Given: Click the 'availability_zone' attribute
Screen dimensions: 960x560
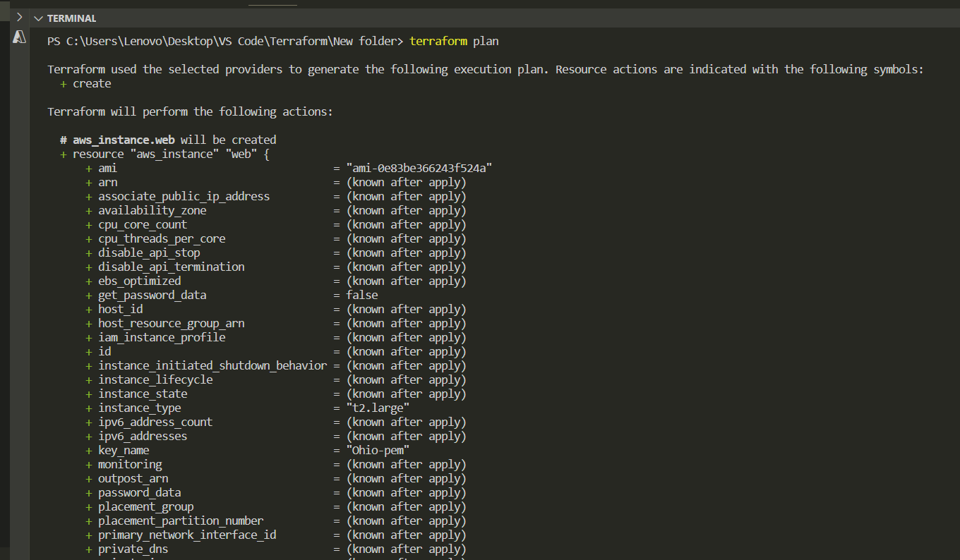Looking at the screenshot, I should click(x=152, y=210).
